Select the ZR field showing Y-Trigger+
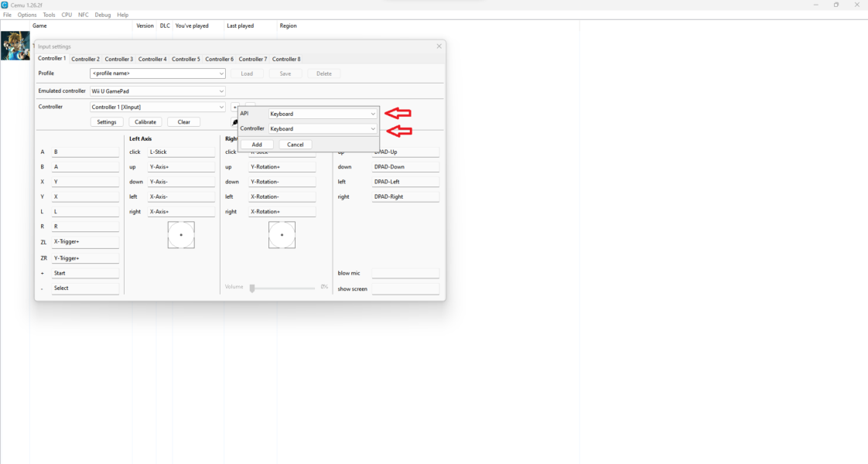 pyautogui.click(x=85, y=258)
